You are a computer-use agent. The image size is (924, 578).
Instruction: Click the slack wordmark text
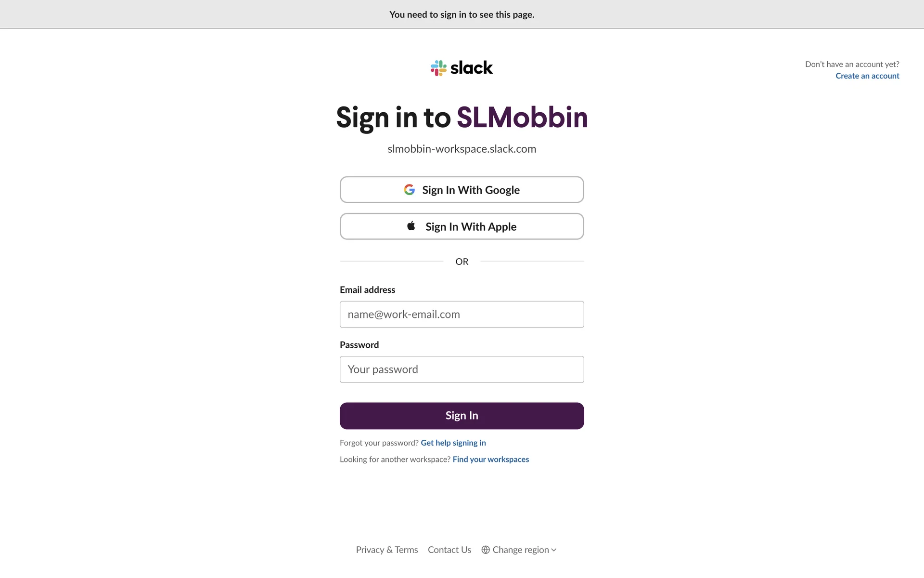472,68
